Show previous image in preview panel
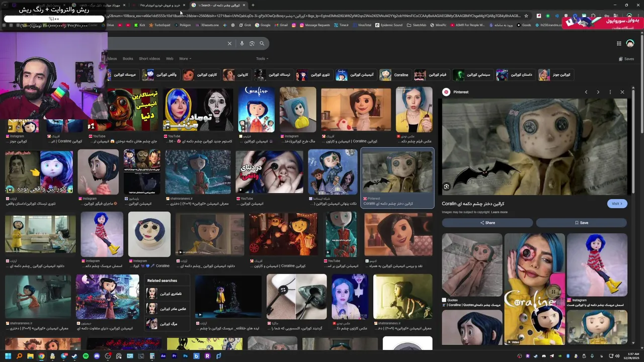The image size is (644, 362). (x=586, y=92)
